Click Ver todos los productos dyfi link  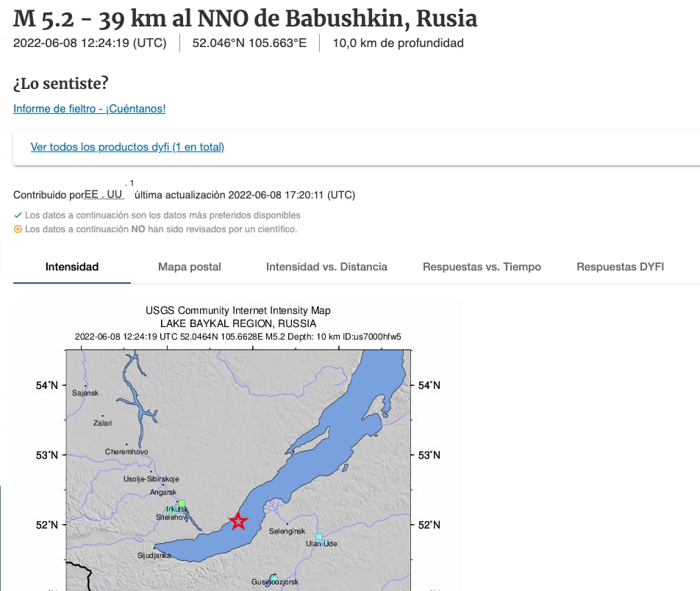[126, 146]
